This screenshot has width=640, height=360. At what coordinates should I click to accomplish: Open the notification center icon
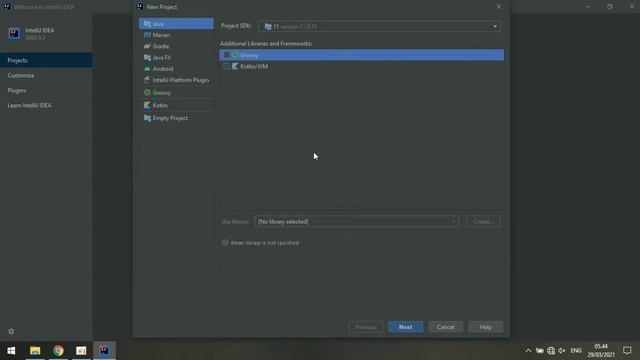pos(627,351)
